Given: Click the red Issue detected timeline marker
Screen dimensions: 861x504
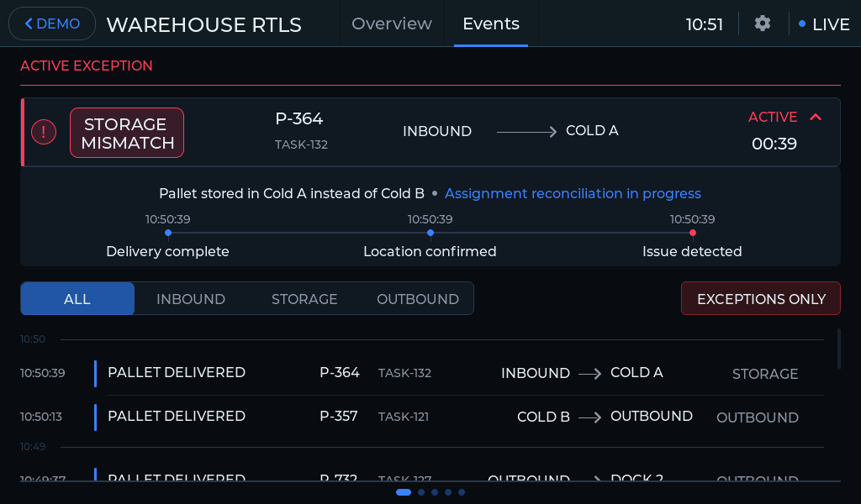Looking at the screenshot, I should pos(693,233).
